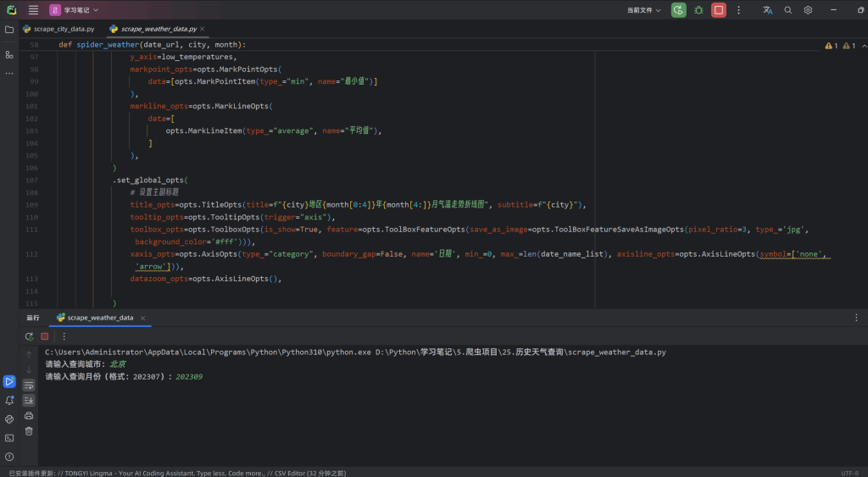The image size is (868, 477).
Task: Open the hamburger main menu
Action: tap(33, 10)
